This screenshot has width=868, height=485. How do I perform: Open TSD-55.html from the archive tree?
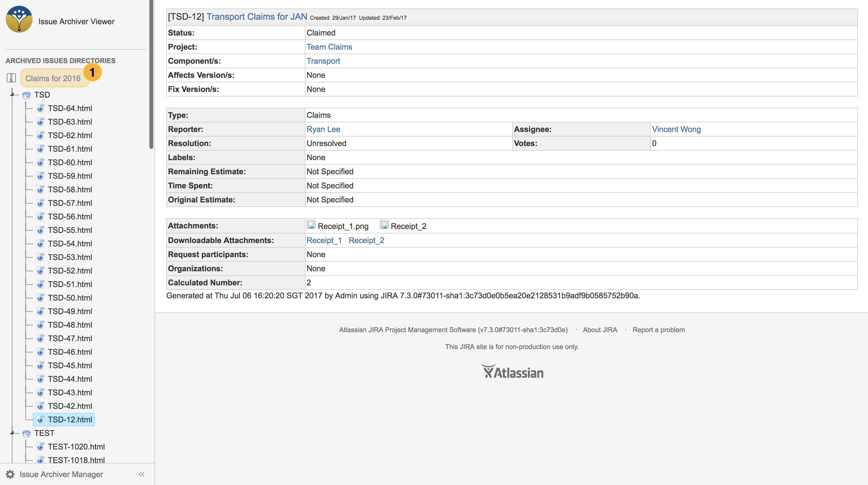(x=70, y=230)
